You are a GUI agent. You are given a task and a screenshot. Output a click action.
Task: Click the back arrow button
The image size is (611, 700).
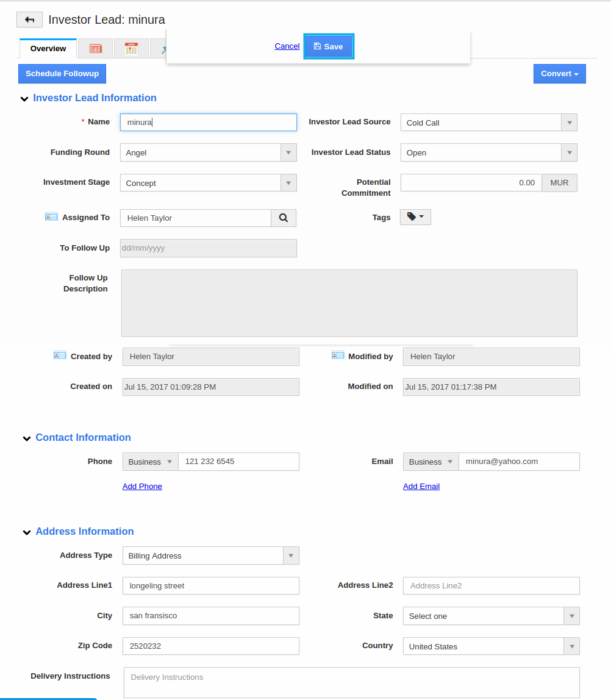[x=29, y=20]
